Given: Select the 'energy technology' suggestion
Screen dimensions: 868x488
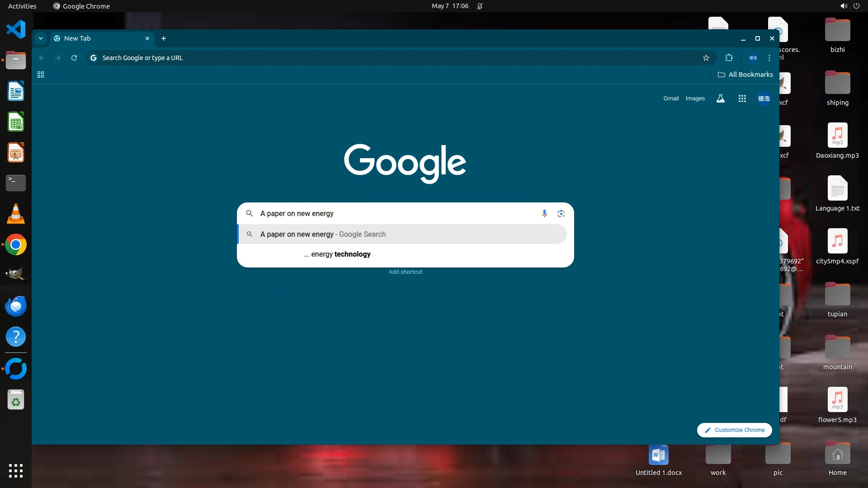Looking at the screenshot, I should [337, 254].
